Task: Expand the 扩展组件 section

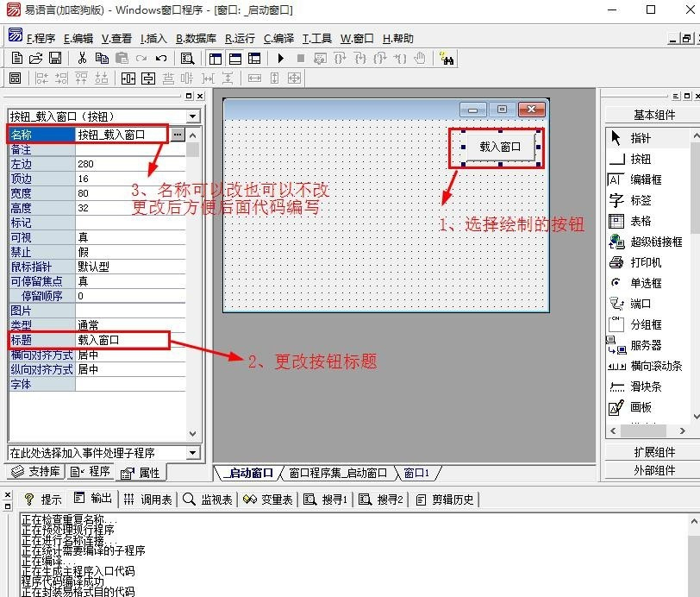Action: (654, 452)
